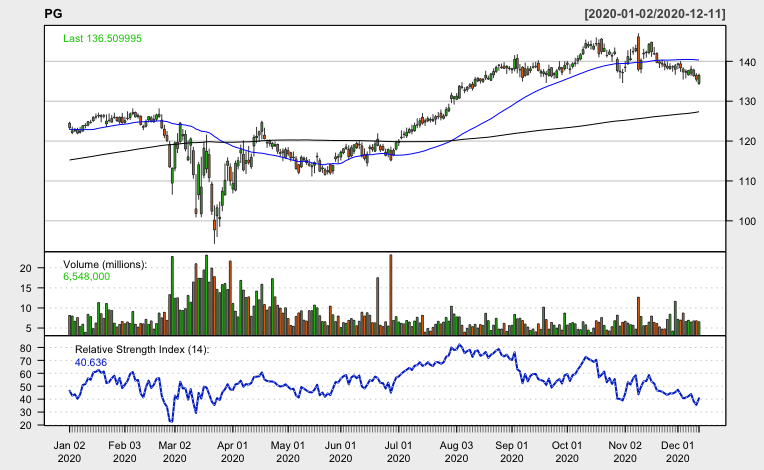Select the Dec 01 2020 date tick
This screenshot has width=764, height=470.
(677, 452)
